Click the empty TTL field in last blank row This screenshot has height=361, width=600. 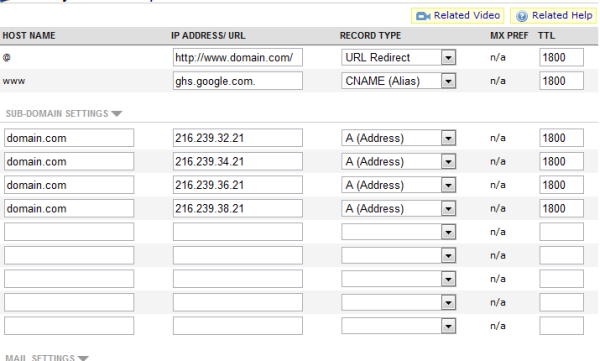[561, 326]
